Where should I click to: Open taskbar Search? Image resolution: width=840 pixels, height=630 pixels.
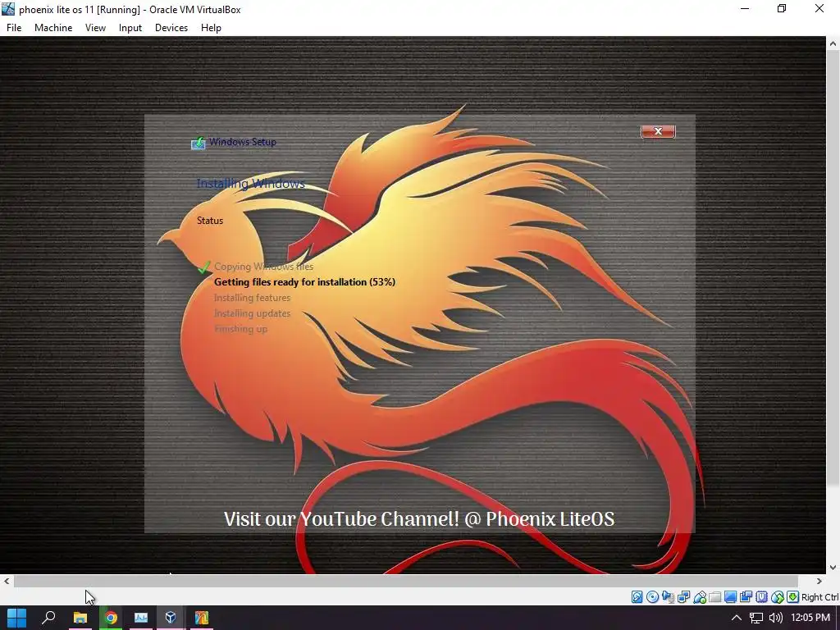(48, 618)
